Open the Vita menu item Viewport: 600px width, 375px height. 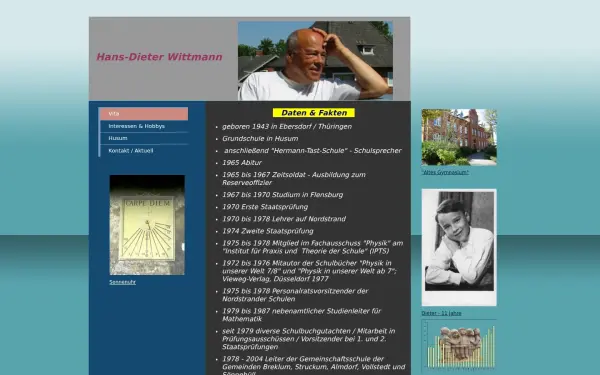click(x=144, y=114)
